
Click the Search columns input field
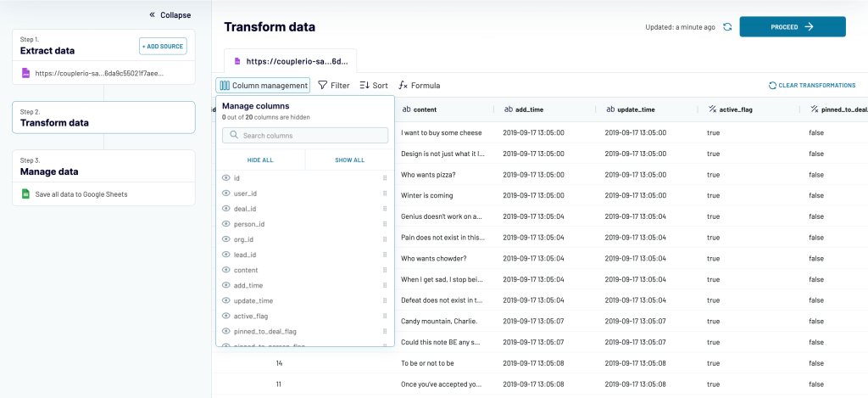point(305,135)
